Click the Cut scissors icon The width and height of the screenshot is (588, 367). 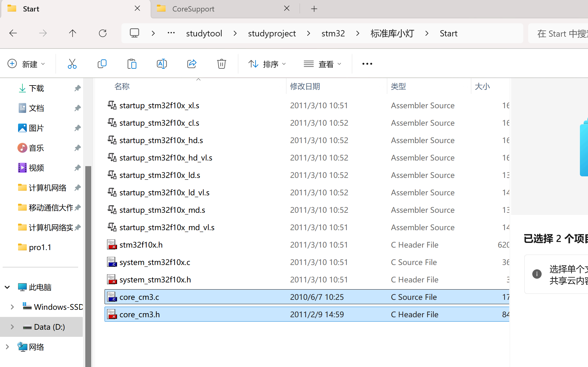(x=72, y=64)
